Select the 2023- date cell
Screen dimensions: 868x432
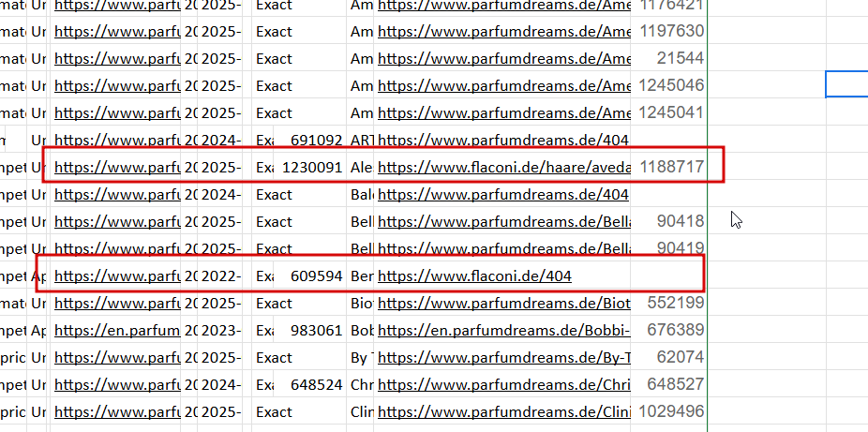(219, 330)
